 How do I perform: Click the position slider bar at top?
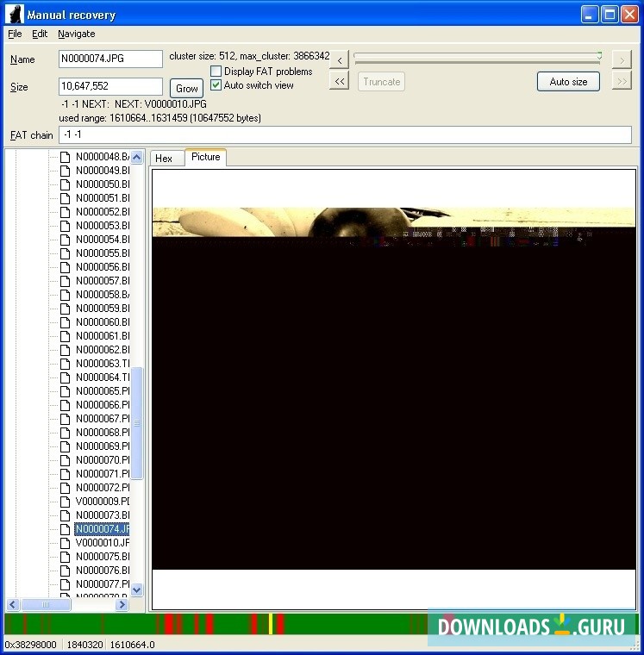click(x=478, y=59)
